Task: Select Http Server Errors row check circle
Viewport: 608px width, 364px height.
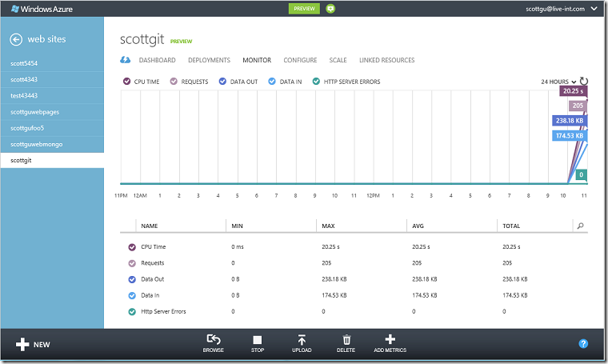Action: pyautogui.click(x=132, y=312)
